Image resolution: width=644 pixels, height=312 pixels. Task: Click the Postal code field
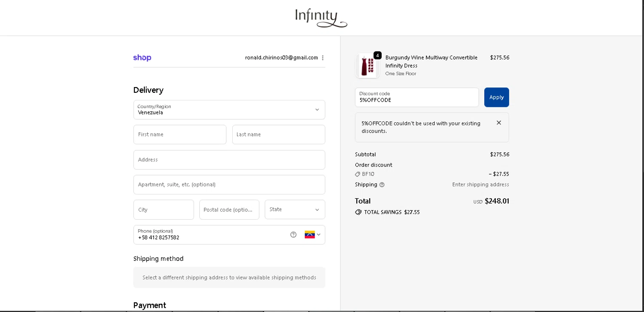(x=229, y=209)
